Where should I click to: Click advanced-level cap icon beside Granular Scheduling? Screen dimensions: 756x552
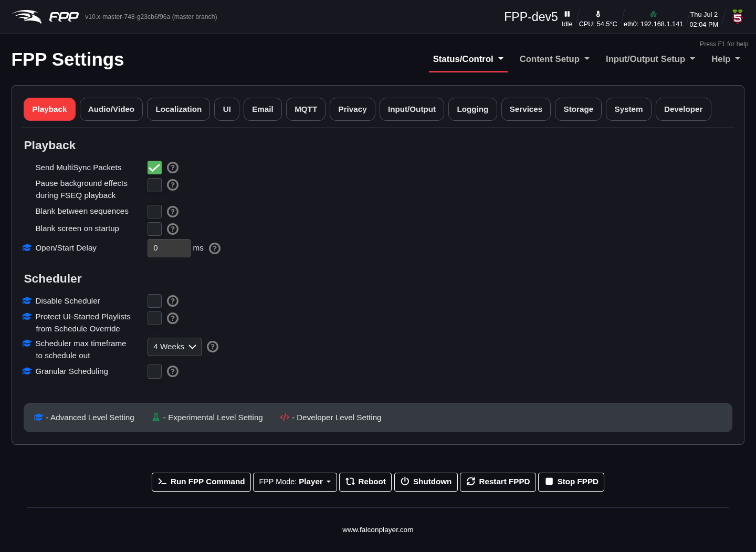[x=27, y=371]
